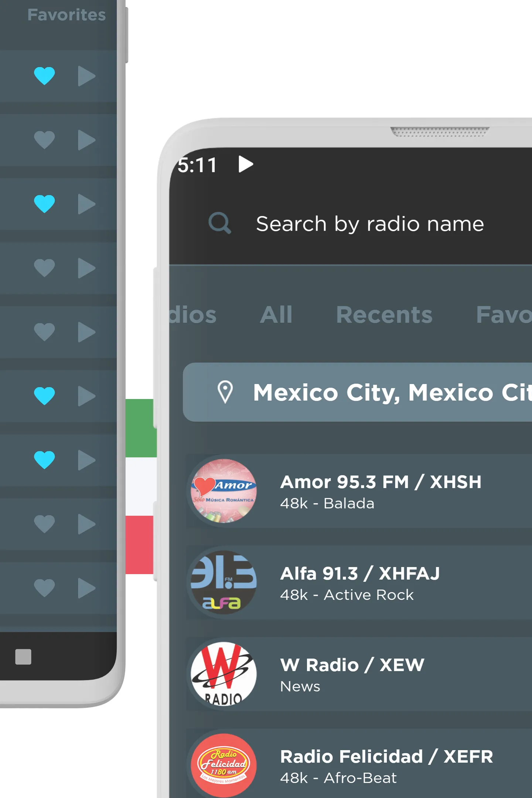Image resolution: width=532 pixels, height=798 pixels.
Task: Open the W Radio / XEW station
Action: click(359, 674)
